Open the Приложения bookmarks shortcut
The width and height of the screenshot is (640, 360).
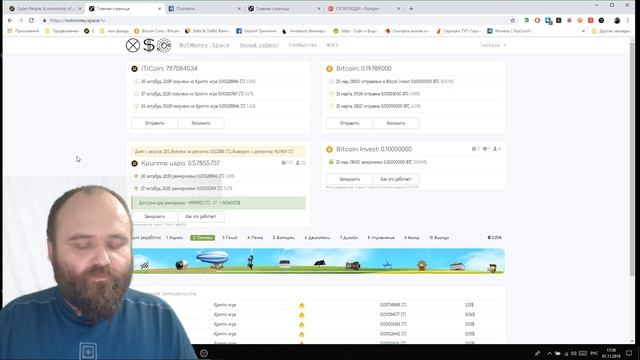pyautogui.click(x=23, y=31)
